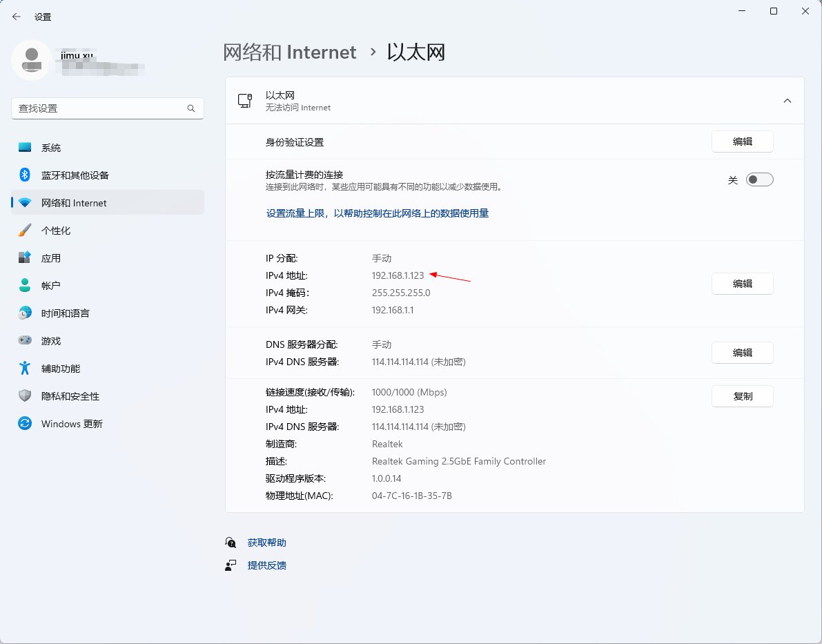Click the Privacy and security shield icon
Screen dimensions: 822x644
25,396
